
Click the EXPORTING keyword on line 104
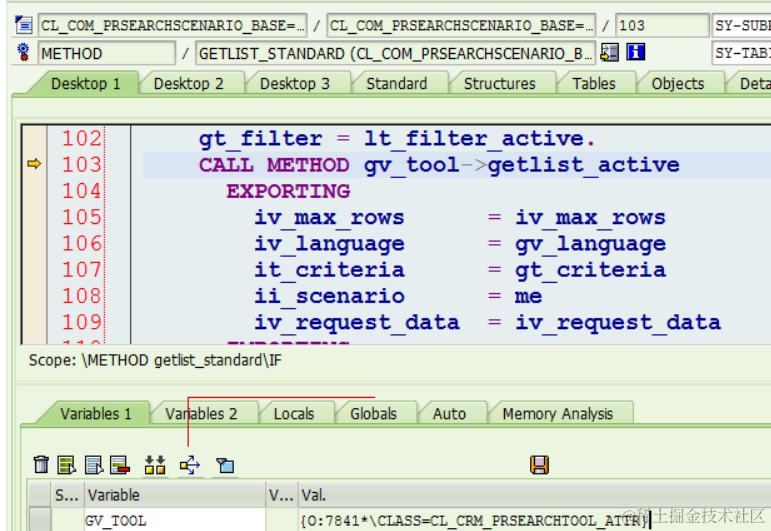(288, 191)
